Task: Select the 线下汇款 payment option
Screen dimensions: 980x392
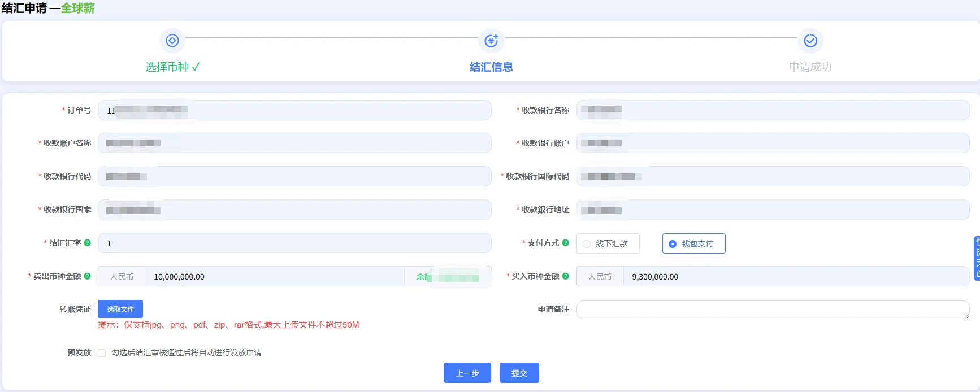Action: (x=608, y=243)
